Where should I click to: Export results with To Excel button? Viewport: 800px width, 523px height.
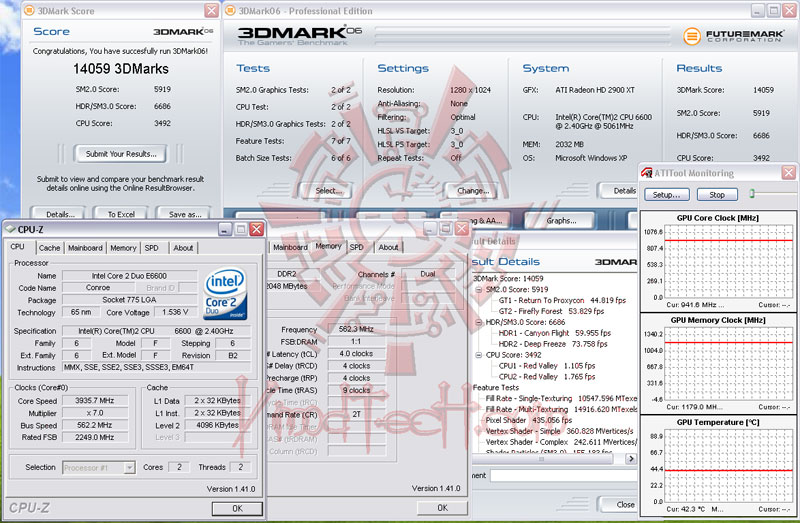click(x=121, y=214)
